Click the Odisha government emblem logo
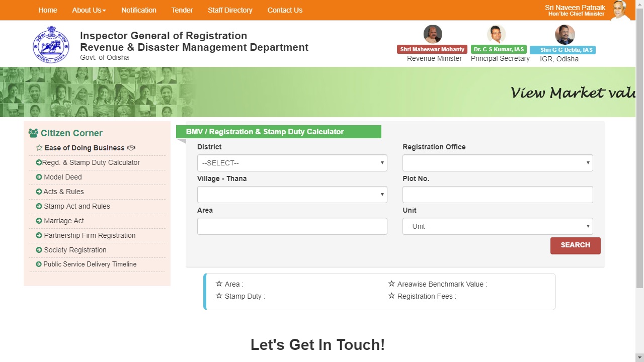The image size is (644, 362). pyautogui.click(x=51, y=45)
